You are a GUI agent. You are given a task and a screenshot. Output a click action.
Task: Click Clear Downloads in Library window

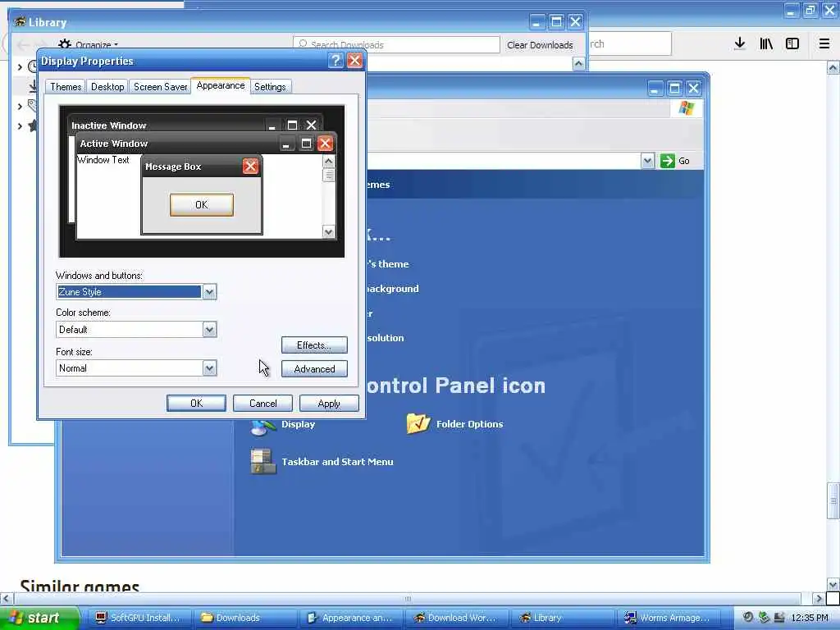coord(540,45)
